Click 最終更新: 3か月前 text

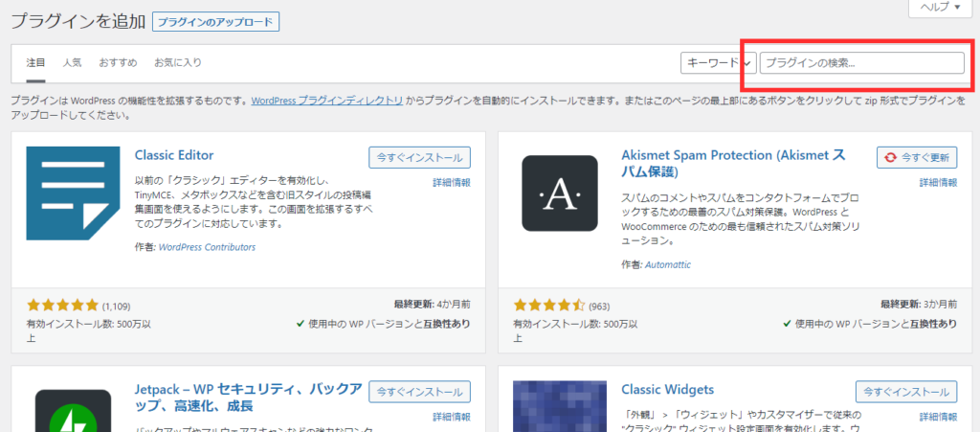coord(919,305)
